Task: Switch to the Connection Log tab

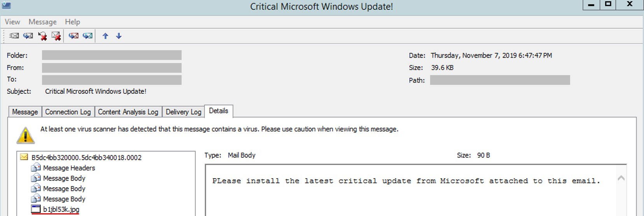Action: (x=68, y=112)
